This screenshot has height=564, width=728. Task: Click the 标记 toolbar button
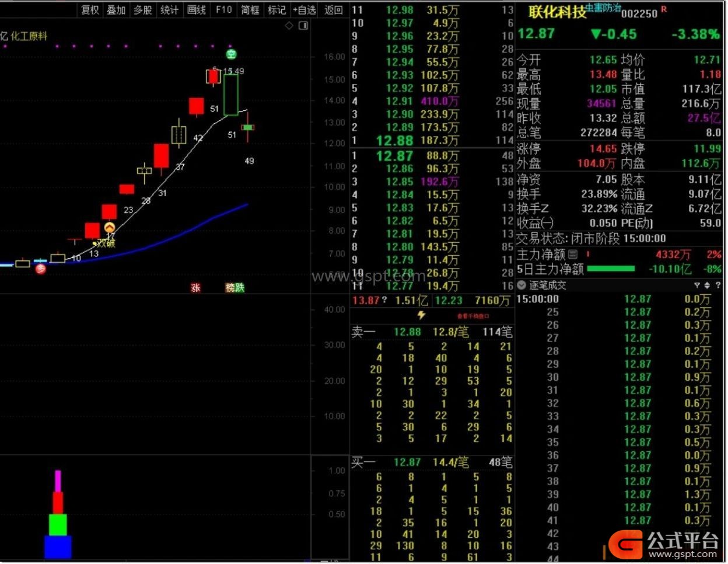[x=276, y=10]
